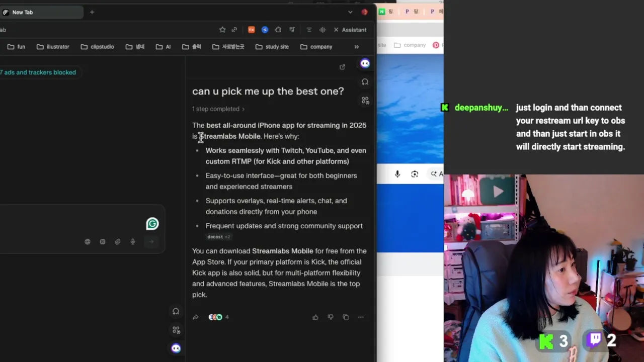Start dictation with the microphone icon in prompt box
This screenshot has width=644, height=362.
pos(133,242)
